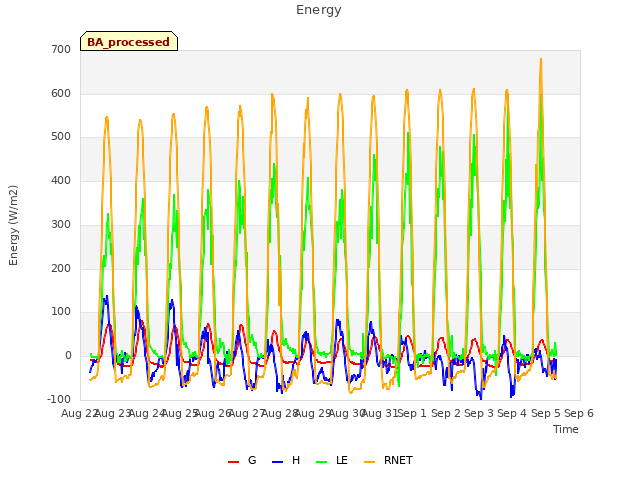Select the LE legend label
This screenshot has height=480, width=640.
click(342, 460)
